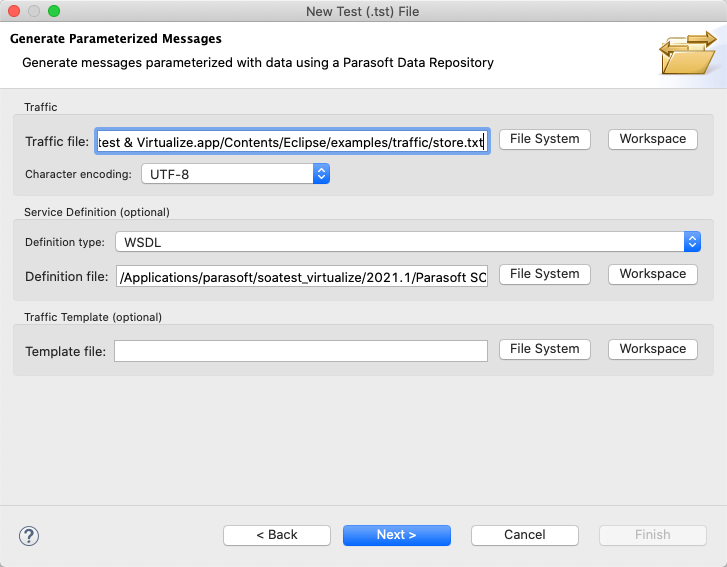The image size is (727, 567).
Task: Open the Character encoding UTF-8 dropdown
Action: tap(236, 174)
